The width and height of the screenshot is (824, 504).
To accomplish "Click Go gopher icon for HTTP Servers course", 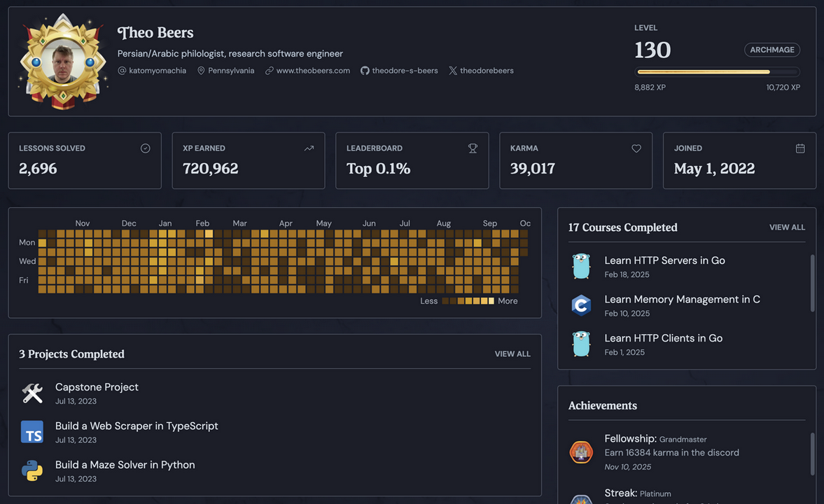I will [x=581, y=266].
